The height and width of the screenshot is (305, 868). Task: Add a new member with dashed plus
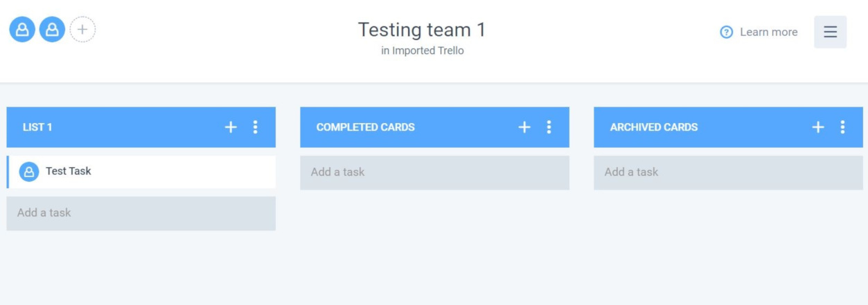tap(82, 30)
